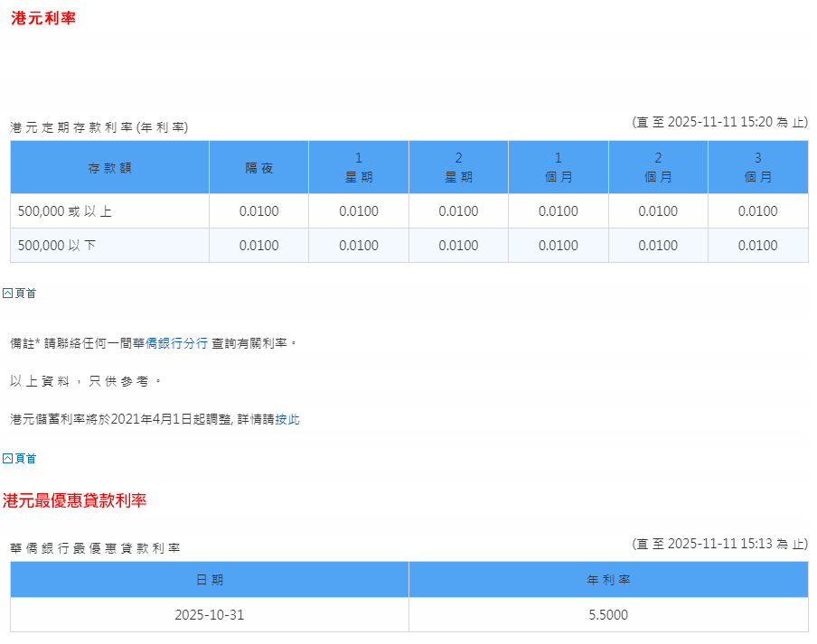817x644 pixels.
Task: Click the back-to-top arrow icon below 按此 paragraph
Action: [8, 458]
